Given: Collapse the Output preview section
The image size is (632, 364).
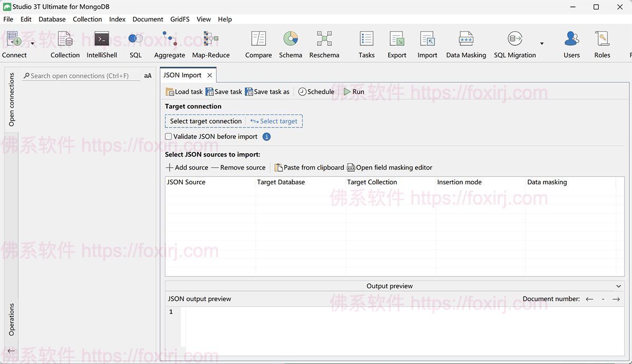Looking at the screenshot, I should coord(618,286).
